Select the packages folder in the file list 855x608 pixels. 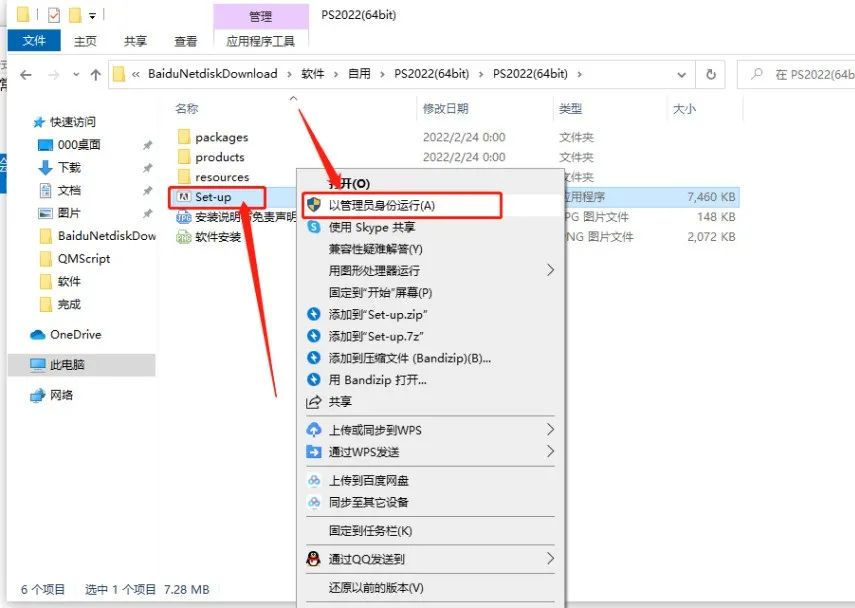223,137
